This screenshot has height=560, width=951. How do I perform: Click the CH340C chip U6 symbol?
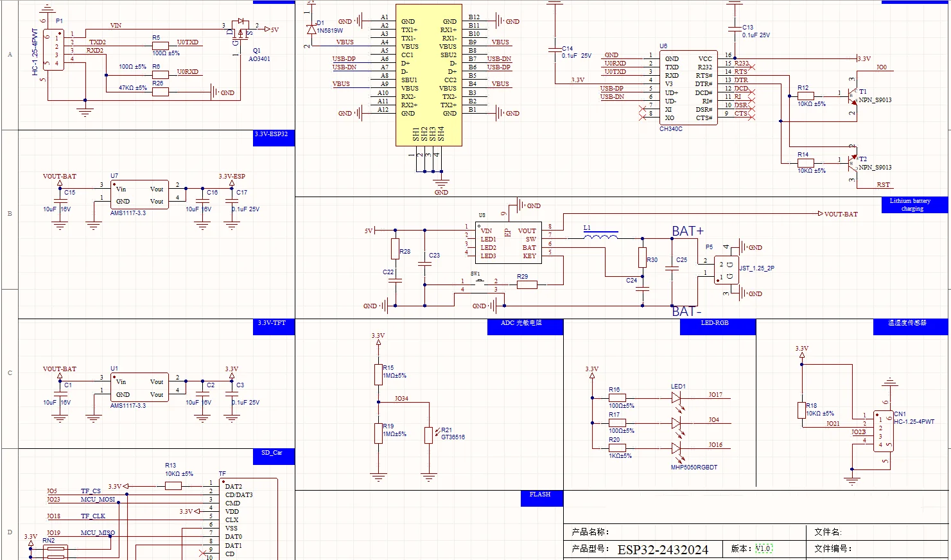click(688, 88)
